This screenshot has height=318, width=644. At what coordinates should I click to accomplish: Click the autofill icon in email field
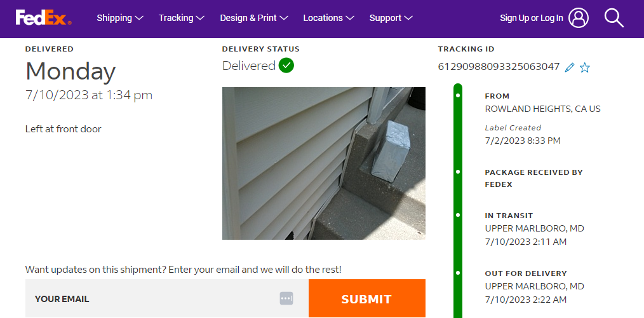tap(286, 298)
